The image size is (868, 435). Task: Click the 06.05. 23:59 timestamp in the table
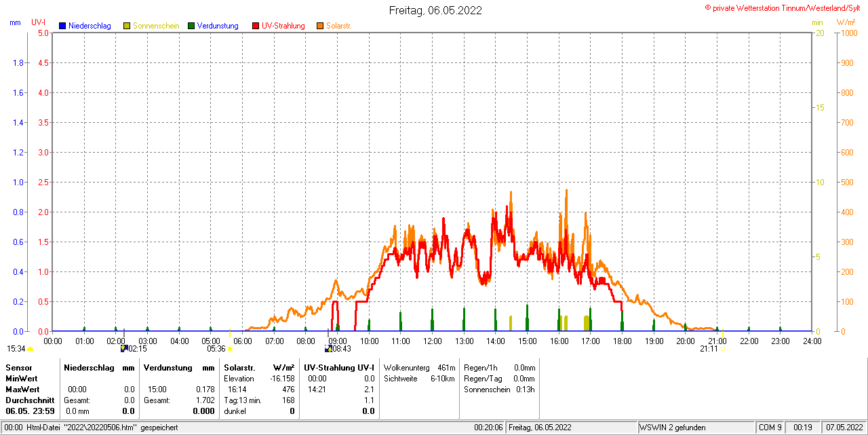coord(31,411)
